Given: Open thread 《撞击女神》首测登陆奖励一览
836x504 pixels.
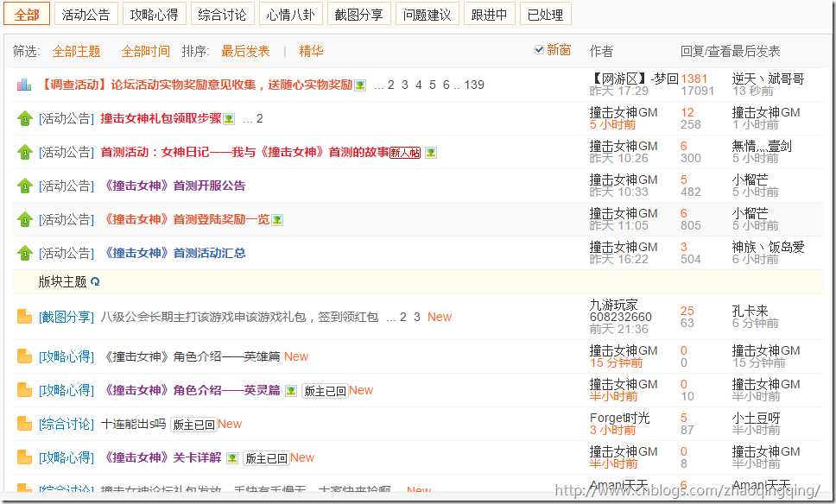Looking at the screenshot, I should (185, 219).
